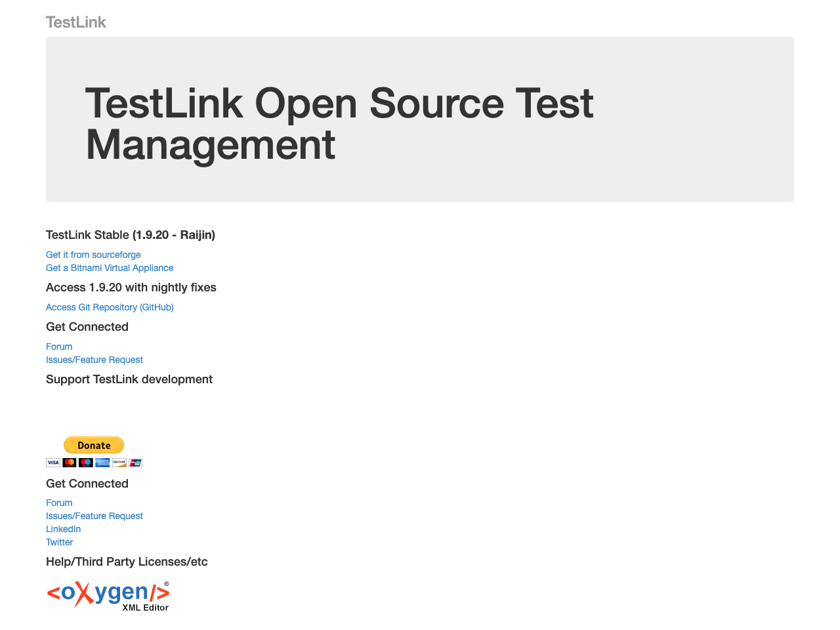Open Issues/Feature Request link above LinkedIn
Screen dimensions: 840x630
point(94,516)
